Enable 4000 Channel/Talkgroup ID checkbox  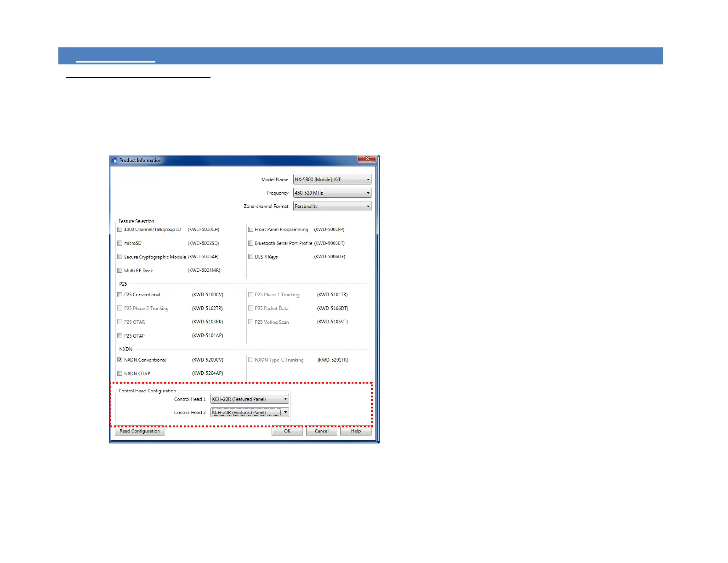click(x=120, y=229)
